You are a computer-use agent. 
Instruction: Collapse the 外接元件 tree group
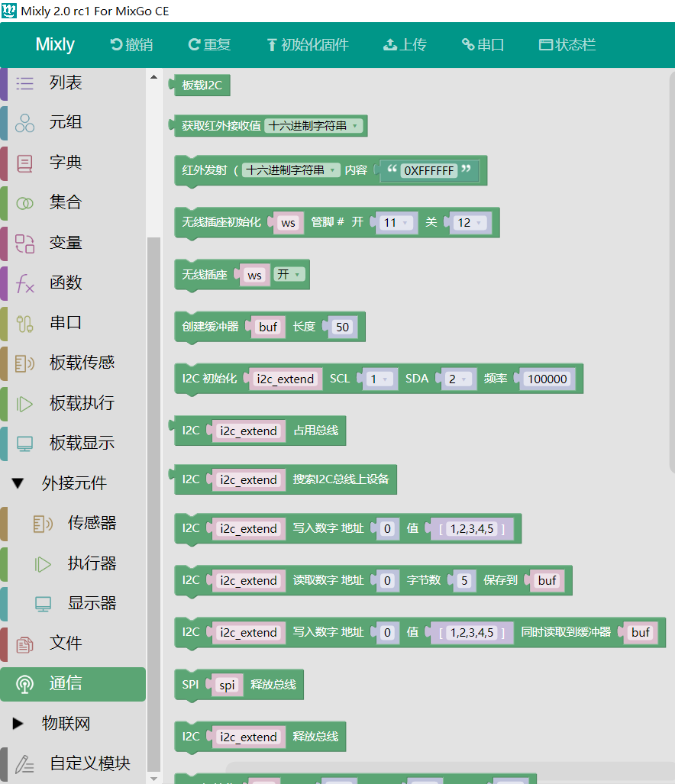[18, 483]
